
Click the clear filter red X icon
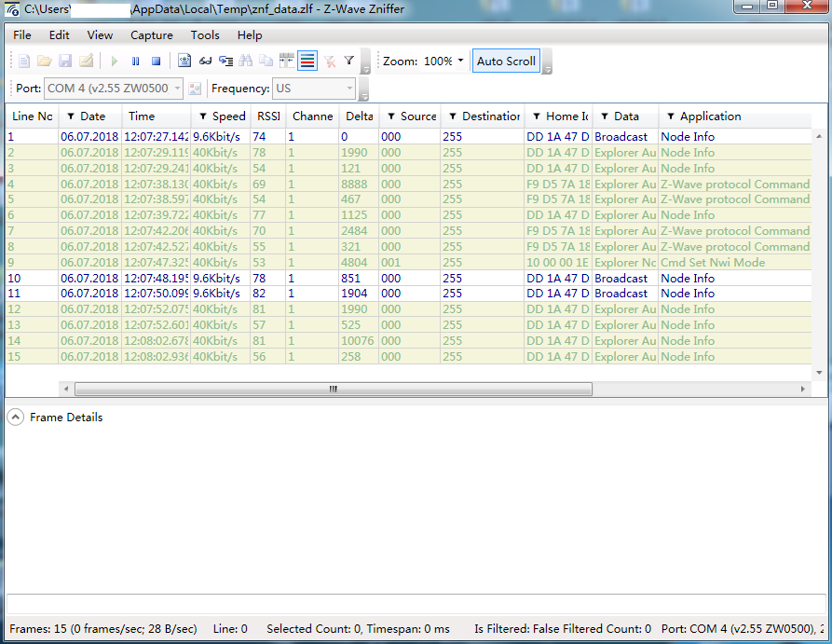coord(330,62)
